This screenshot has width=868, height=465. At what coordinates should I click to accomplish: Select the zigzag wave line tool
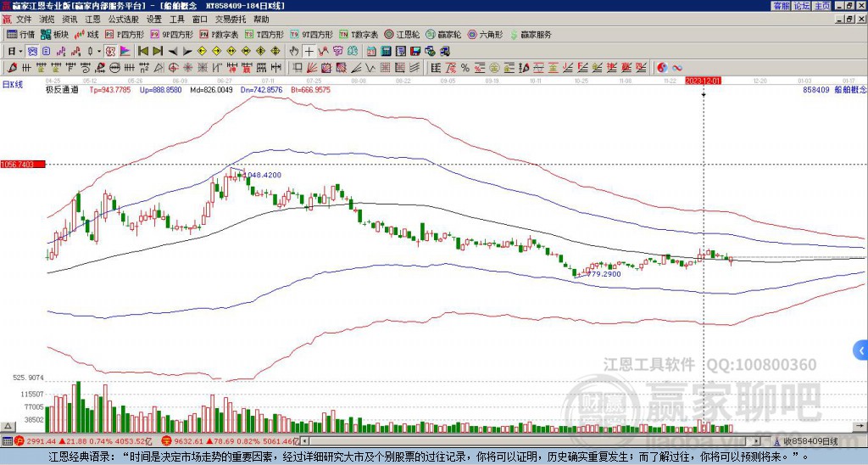pyautogui.click(x=370, y=68)
